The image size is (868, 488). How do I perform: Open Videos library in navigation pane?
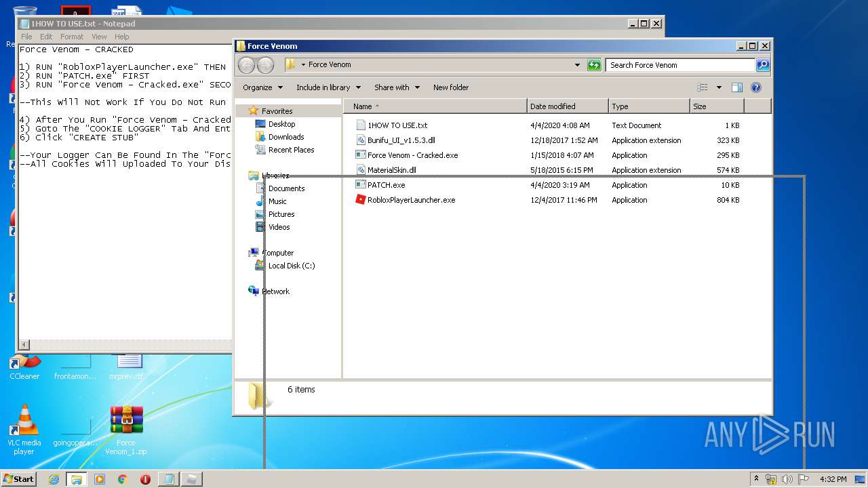tap(279, 227)
